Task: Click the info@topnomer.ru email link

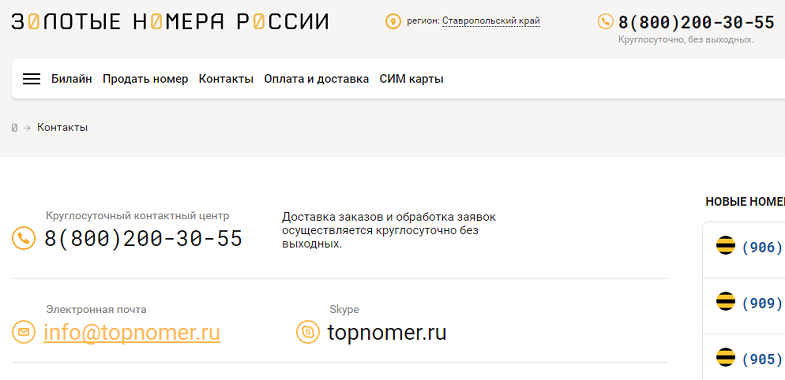Action: click(132, 332)
